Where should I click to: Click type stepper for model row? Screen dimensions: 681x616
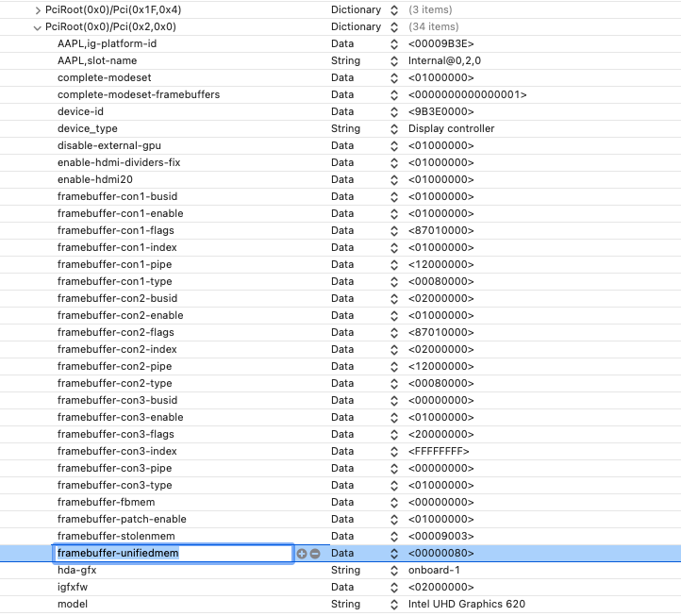pos(394,605)
